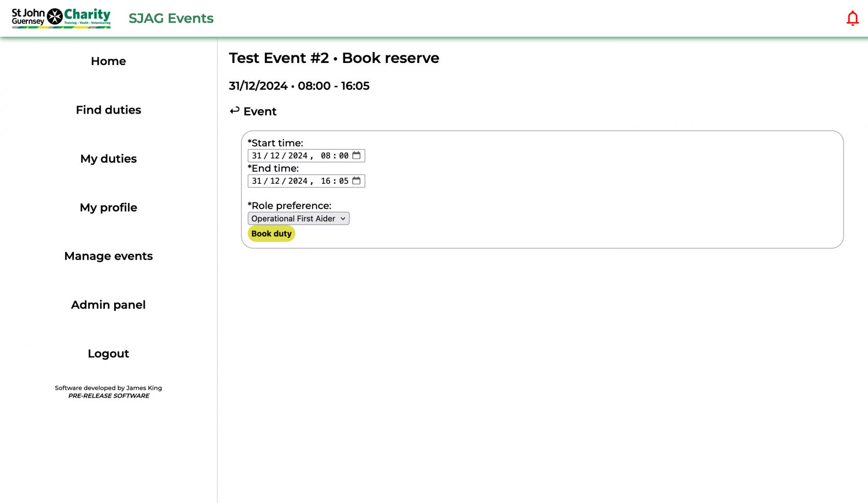Choose a role from the Role preference combo box
This screenshot has width=868, height=503.
(298, 218)
